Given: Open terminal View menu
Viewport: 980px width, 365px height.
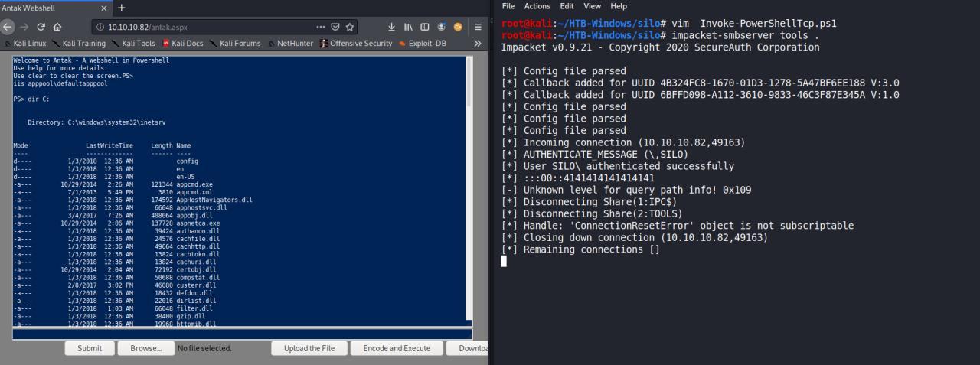Looking at the screenshot, I should [593, 6].
